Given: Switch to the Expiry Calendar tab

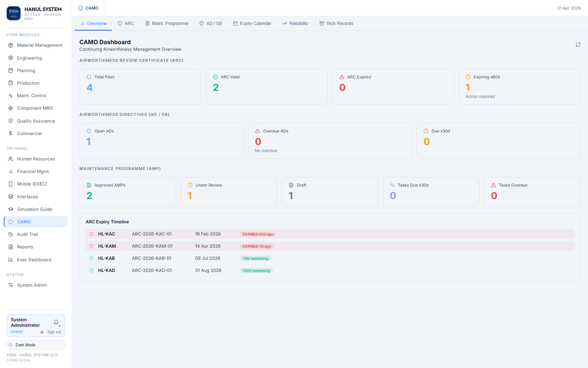Looking at the screenshot, I should (x=252, y=24).
